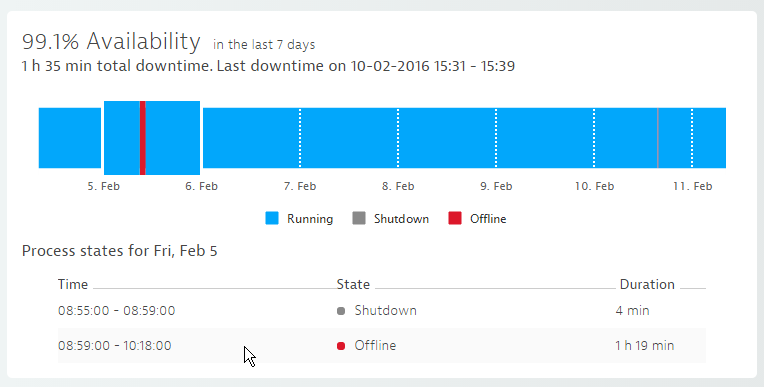Click the State column header
The width and height of the screenshot is (764, 387).
coord(353,284)
